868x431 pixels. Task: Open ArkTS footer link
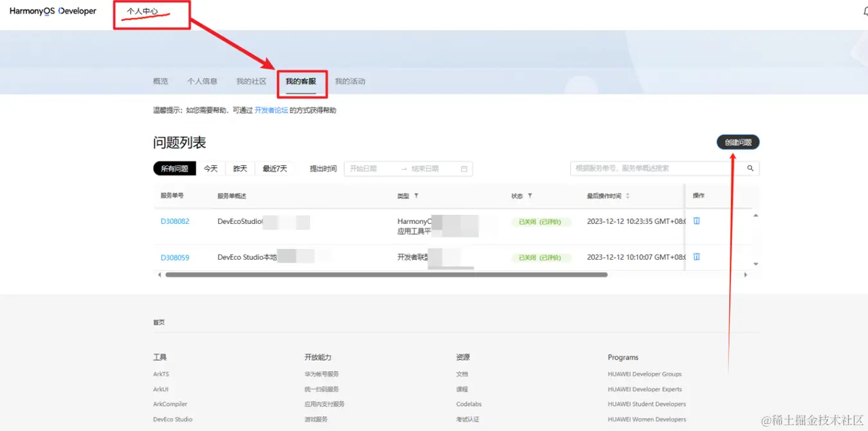coord(161,374)
